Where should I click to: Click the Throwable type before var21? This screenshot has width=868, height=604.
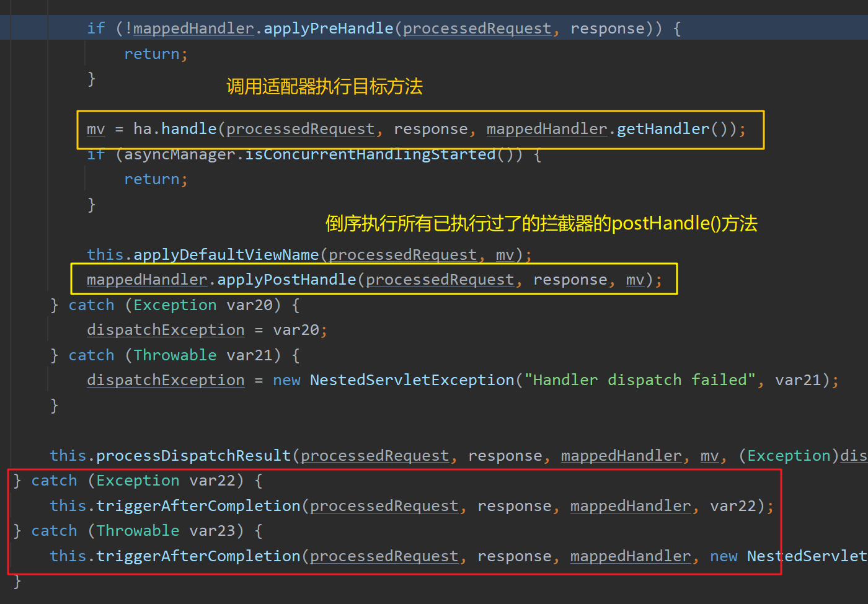click(x=175, y=355)
